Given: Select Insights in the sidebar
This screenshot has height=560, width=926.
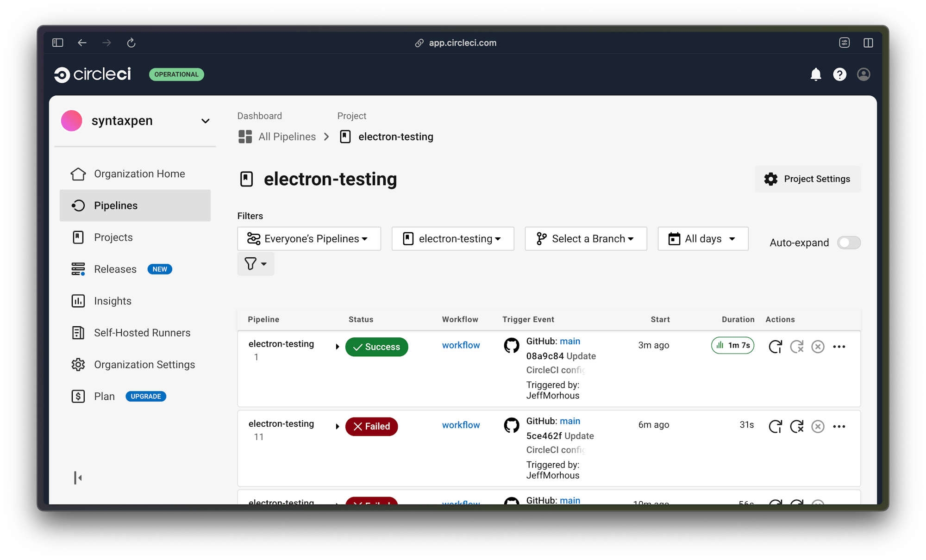Looking at the screenshot, I should (x=113, y=301).
